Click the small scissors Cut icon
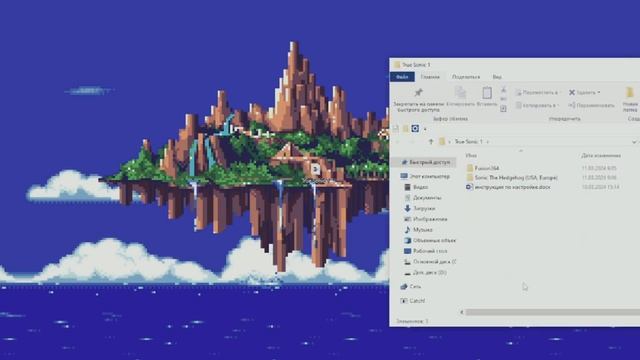 503,90
